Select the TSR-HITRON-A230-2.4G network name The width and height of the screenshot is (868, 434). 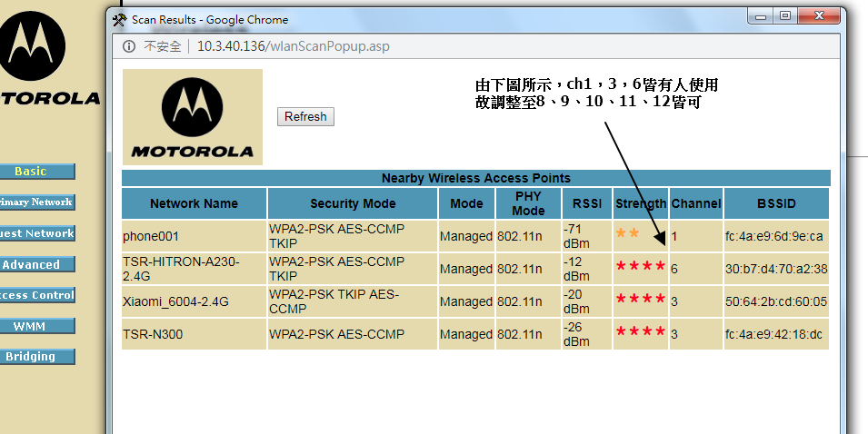click(x=181, y=268)
